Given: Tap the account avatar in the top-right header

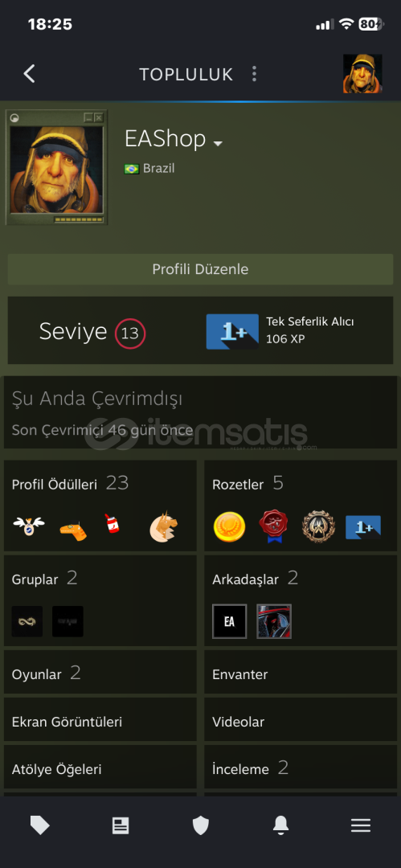Looking at the screenshot, I should pos(362,74).
